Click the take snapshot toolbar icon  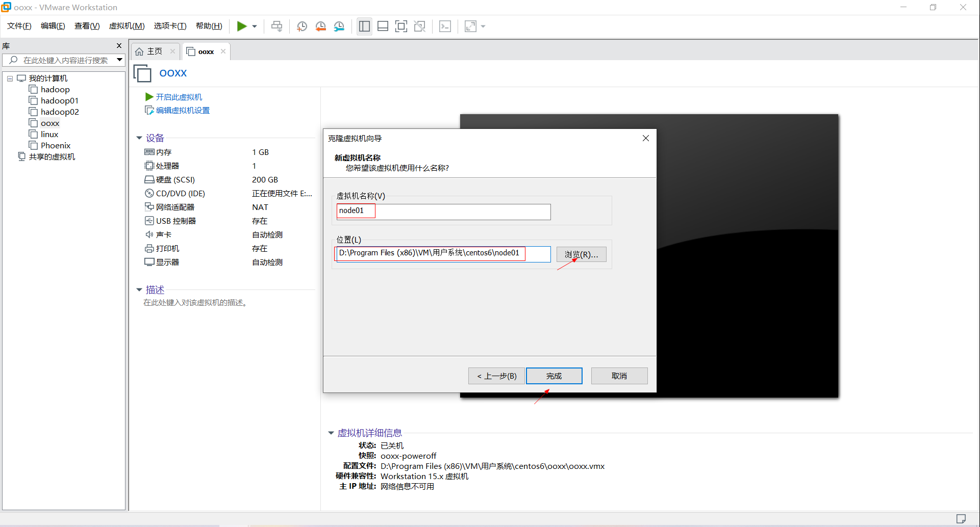pos(302,26)
